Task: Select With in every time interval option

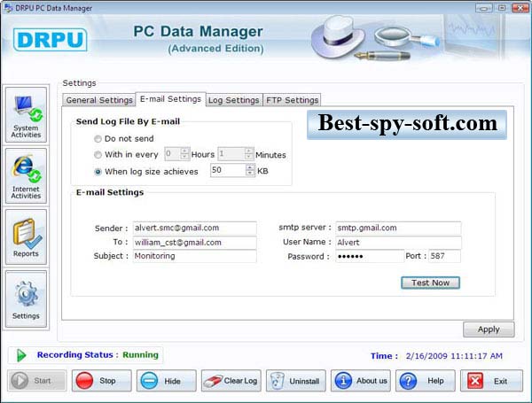Action: (98, 154)
